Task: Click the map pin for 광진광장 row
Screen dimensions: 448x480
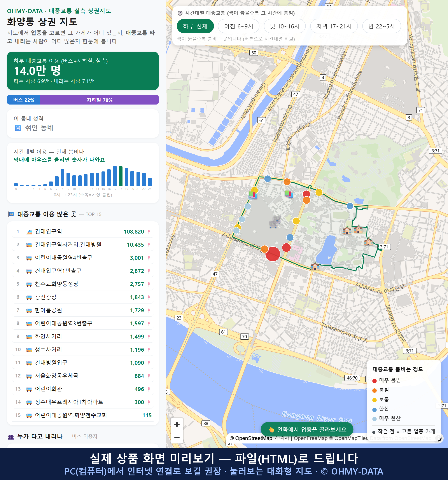Action: click(x=149, y=297)
